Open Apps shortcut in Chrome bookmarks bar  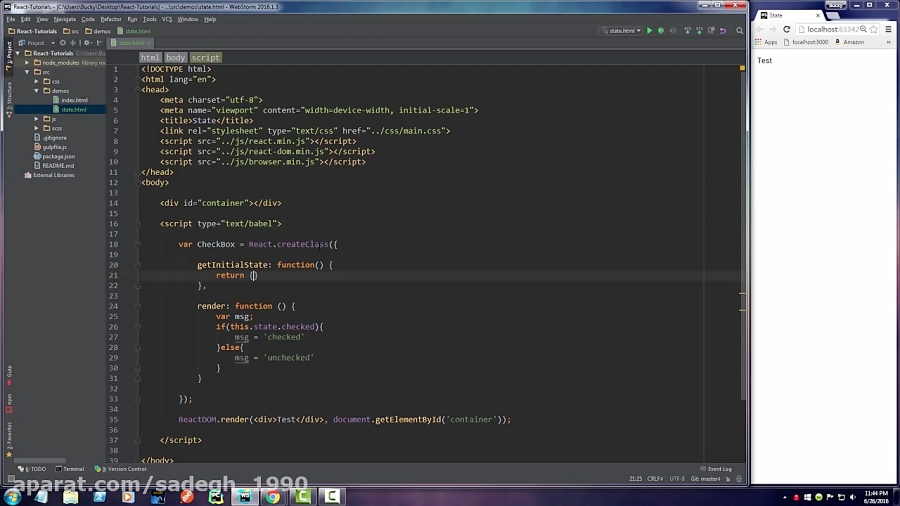click(766, 42)
